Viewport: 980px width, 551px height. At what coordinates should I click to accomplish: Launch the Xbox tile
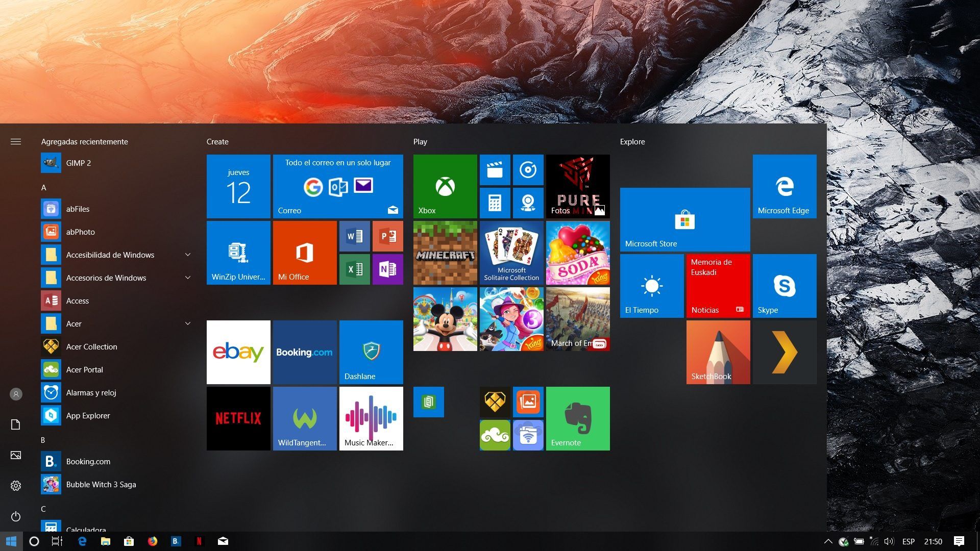(x=445, y=186)
